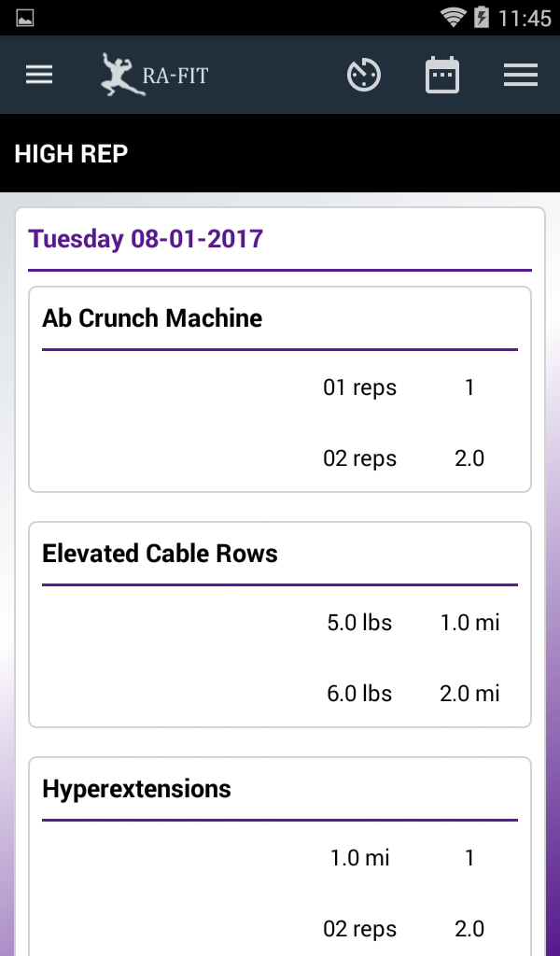Open the calendar icon in toolbar
The width and height of the screenshot is (560, 956).
coord(442,76)
